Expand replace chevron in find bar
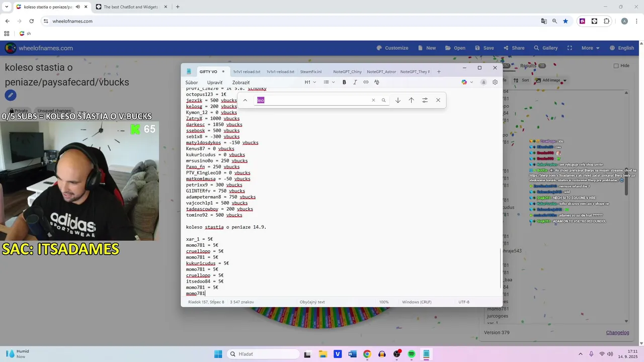Image resolution: width=644 pixels, height=362 pixels. (245, 100)
